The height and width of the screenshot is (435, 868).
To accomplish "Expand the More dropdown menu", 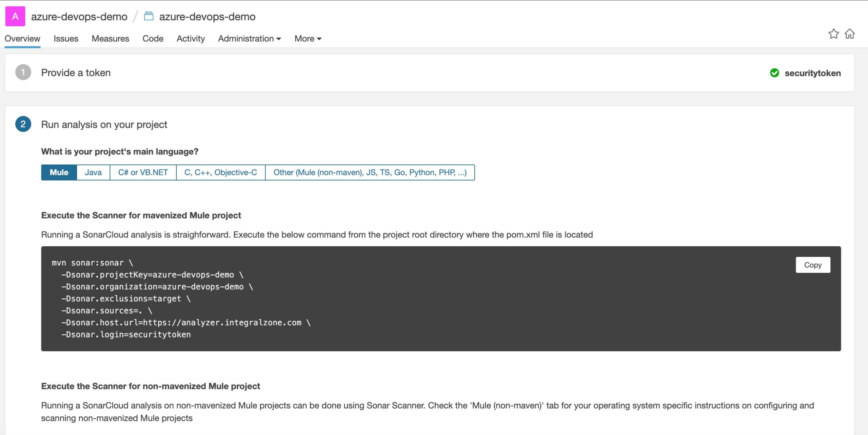I will pos(308,39).
